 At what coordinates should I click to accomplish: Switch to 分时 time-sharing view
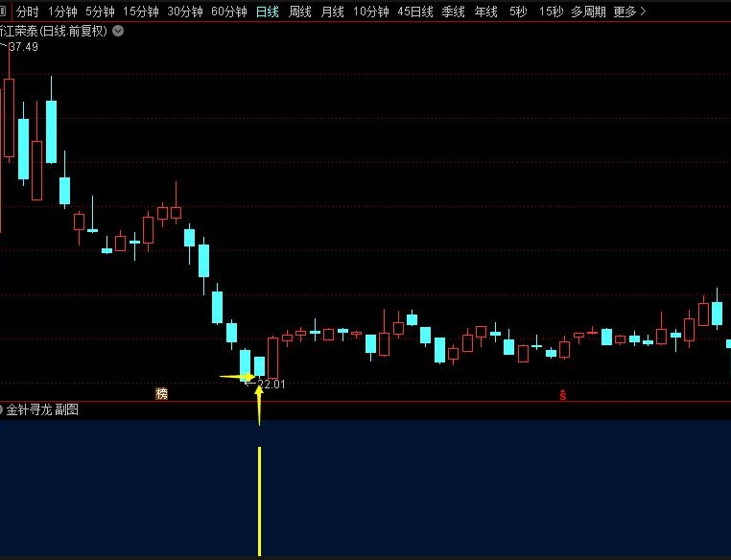pyautogui.click(x=27, y=12)
